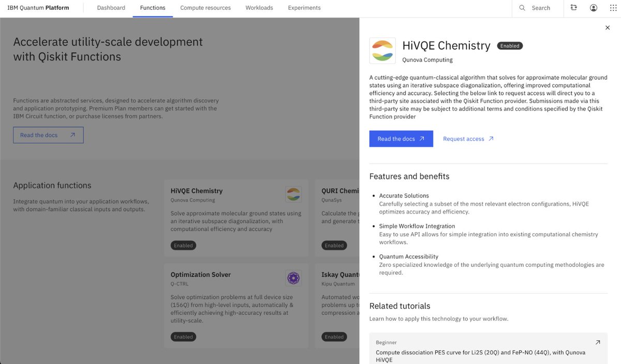
Task: Click the blue Read the docs button
Action: tap(401, 139)
